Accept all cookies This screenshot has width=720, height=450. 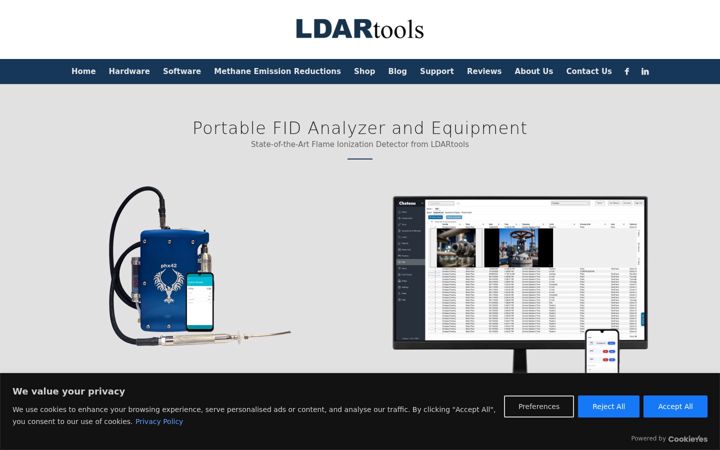(x=675, y=406)
